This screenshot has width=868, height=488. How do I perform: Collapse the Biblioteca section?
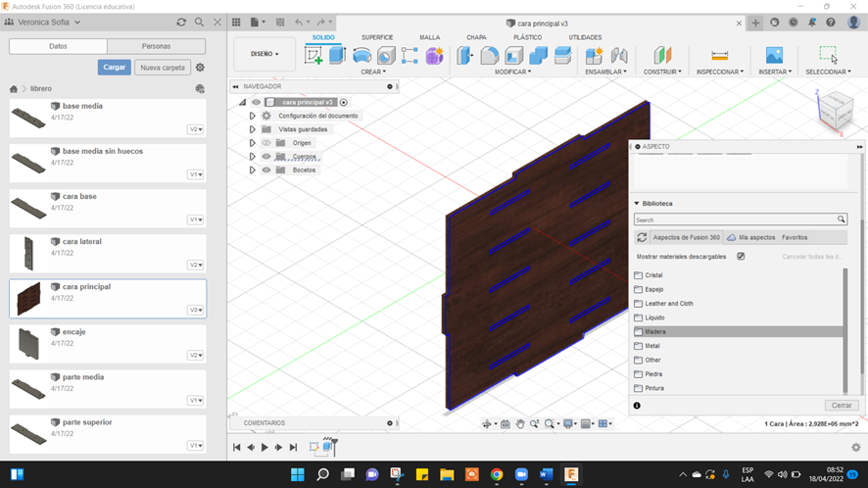coord(637,204)
